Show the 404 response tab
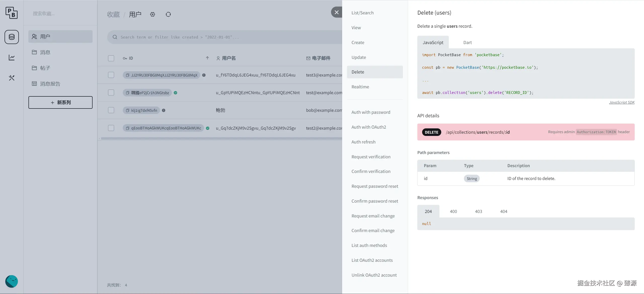Image resolution: width=644 pixels, height=294 pixels. [x=504, y=211]
